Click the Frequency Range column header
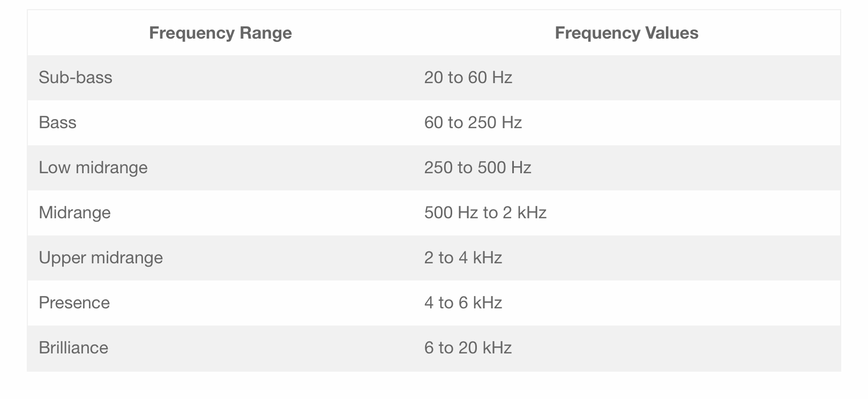The width and height of the screenshot is (868, 399). (x=220, y=33)
